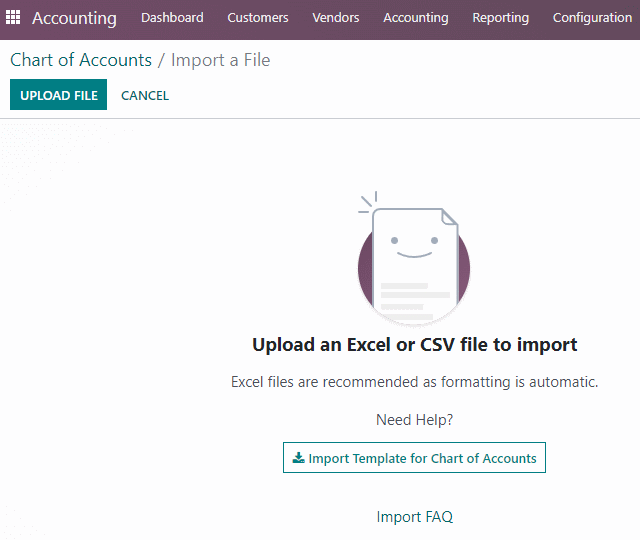Screen dimensions: 640x540
Task: Click the Accounting app title
Action: point(74,18)
